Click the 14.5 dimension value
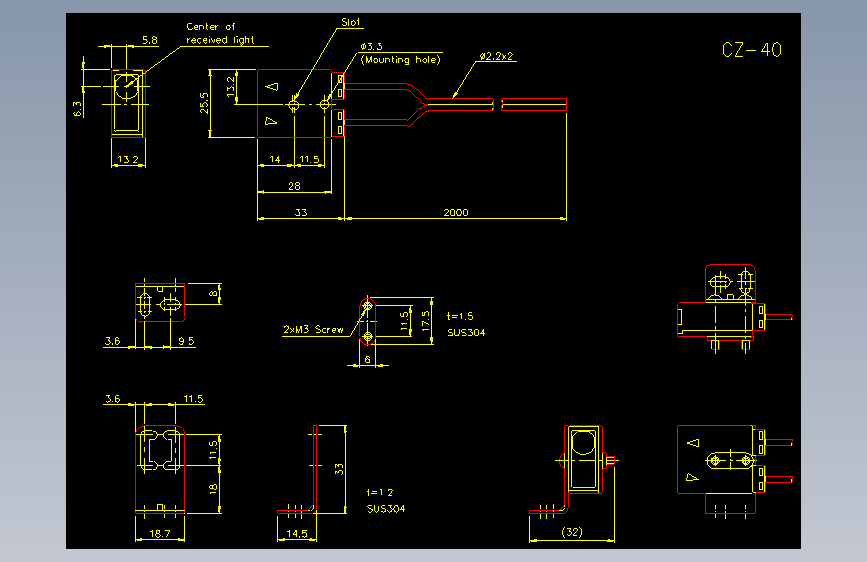 click(296, 534)
